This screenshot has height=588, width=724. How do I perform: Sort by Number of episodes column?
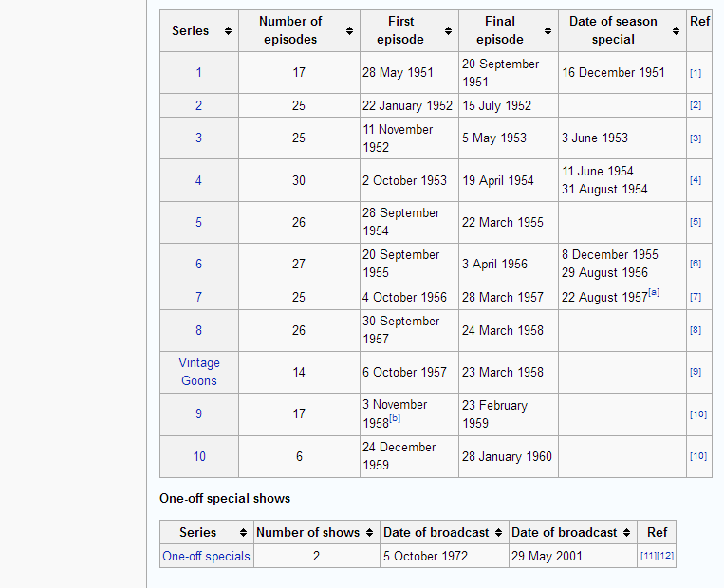(349, 31)
